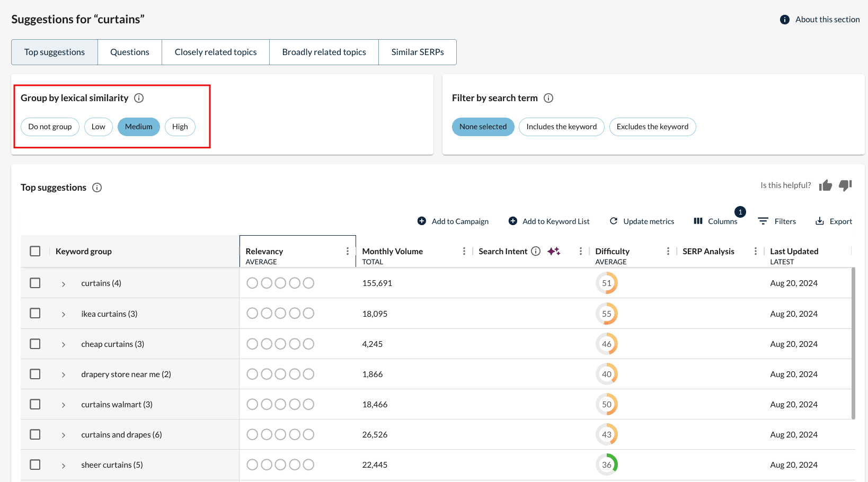
Task: Click the Export icon
Action: coord(820,221)
